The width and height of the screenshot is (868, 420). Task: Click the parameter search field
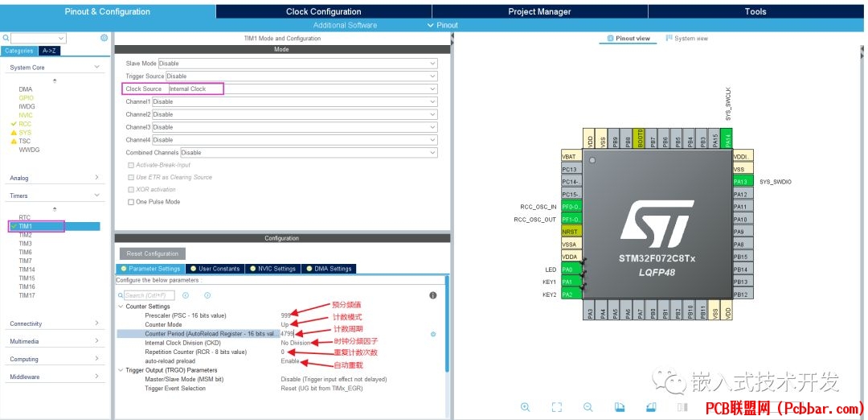tap(149, 295)
